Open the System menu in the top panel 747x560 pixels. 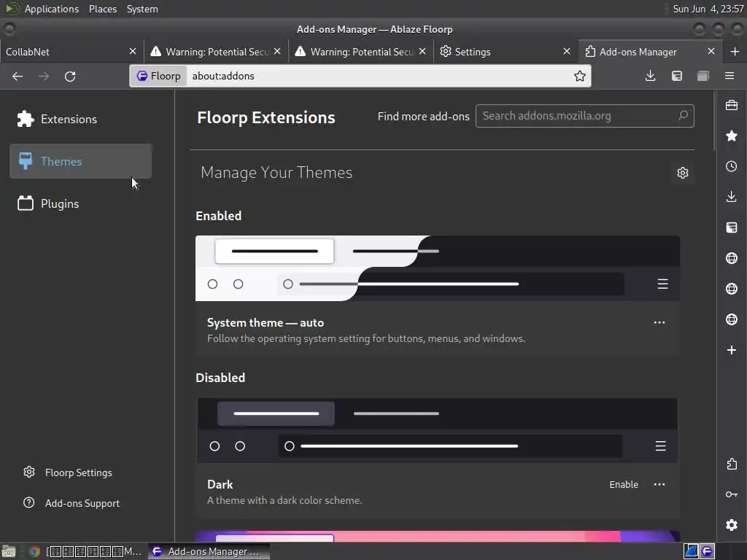142,9
